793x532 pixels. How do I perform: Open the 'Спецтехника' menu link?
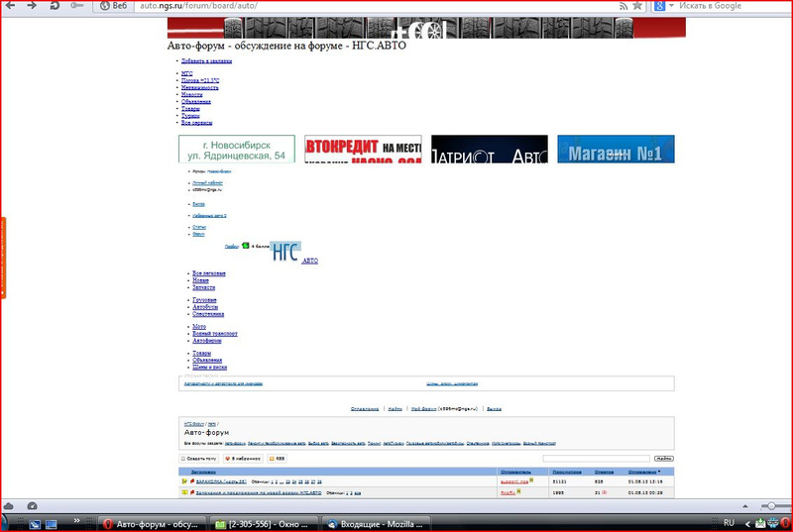pyautogui.click(x=208, y=314)
